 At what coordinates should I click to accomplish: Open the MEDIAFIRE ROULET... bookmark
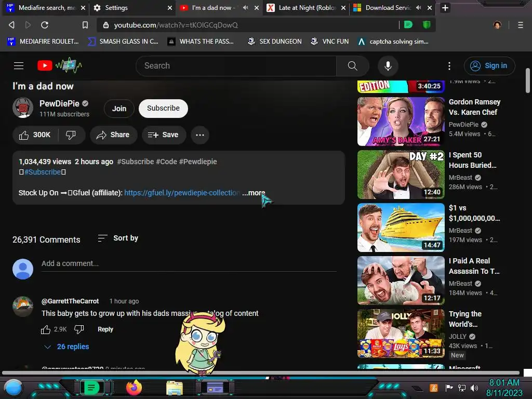43,42
